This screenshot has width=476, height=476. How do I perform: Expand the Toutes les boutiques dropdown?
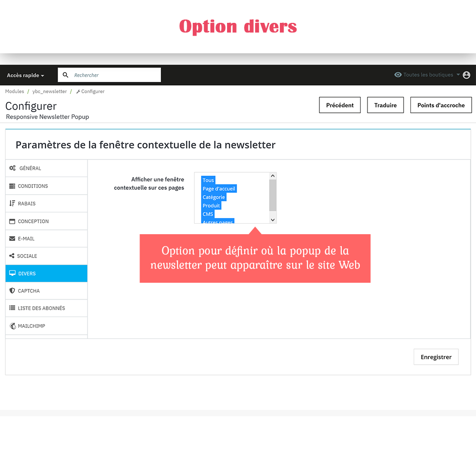point(457,75)
